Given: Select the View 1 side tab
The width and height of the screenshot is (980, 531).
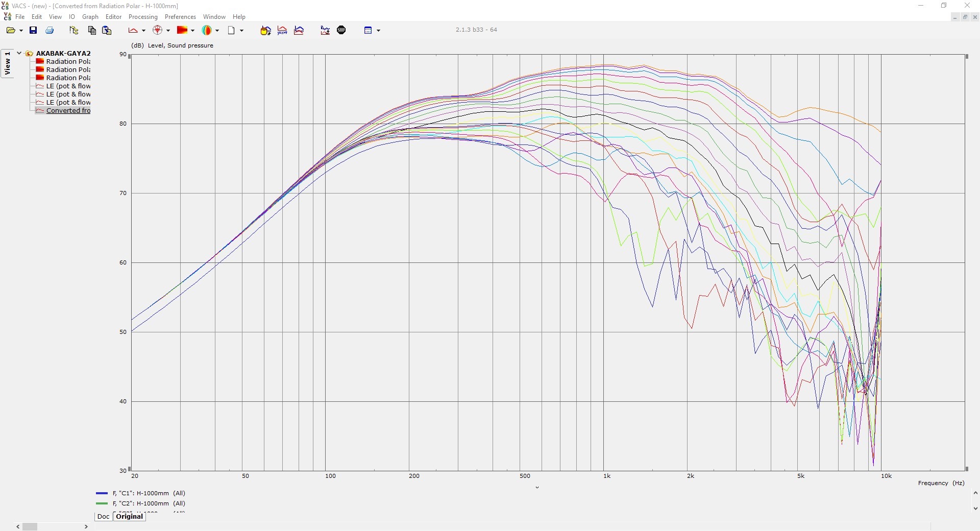Looking at the screenshot, I should tap(7, 64).
